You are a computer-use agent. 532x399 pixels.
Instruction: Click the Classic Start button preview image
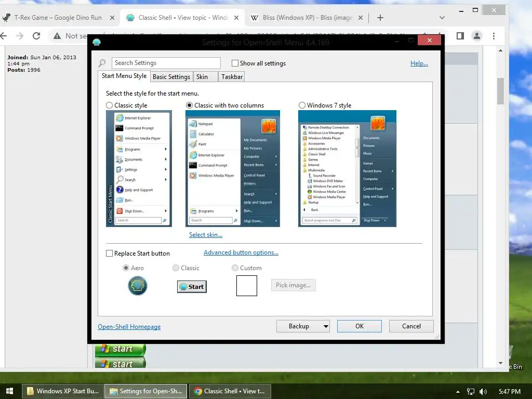[192, 287]
